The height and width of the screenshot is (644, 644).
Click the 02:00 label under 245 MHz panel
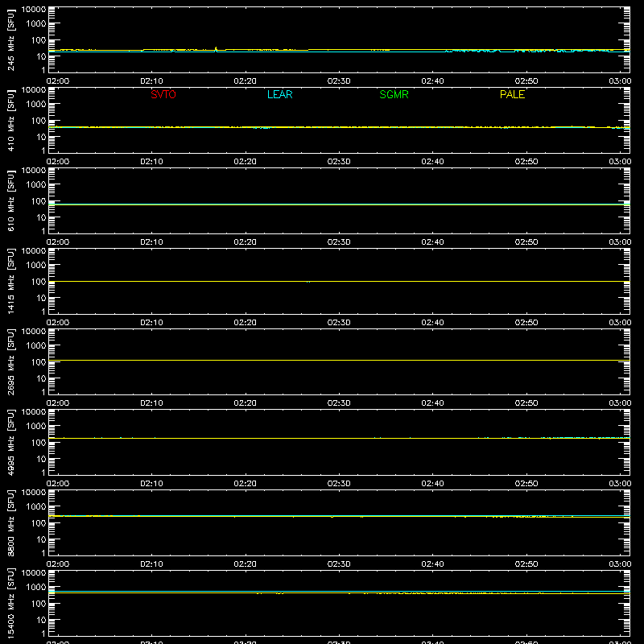pyautogui.click(x=58, y=81)
